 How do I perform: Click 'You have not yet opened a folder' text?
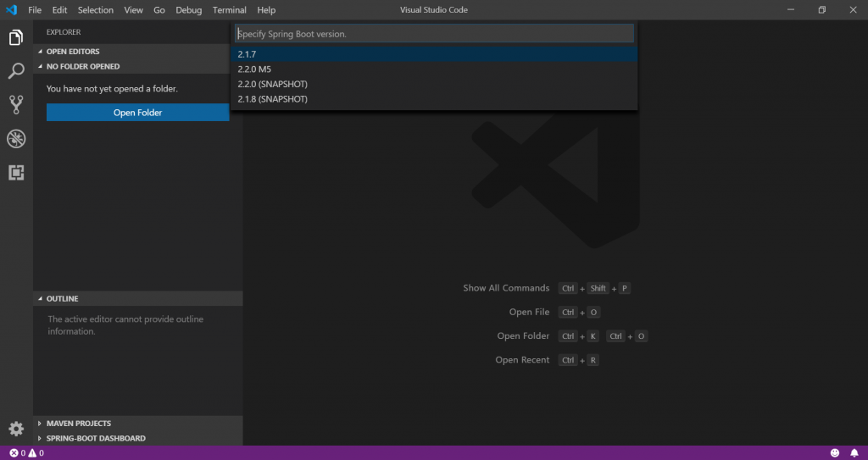point(113,89)
